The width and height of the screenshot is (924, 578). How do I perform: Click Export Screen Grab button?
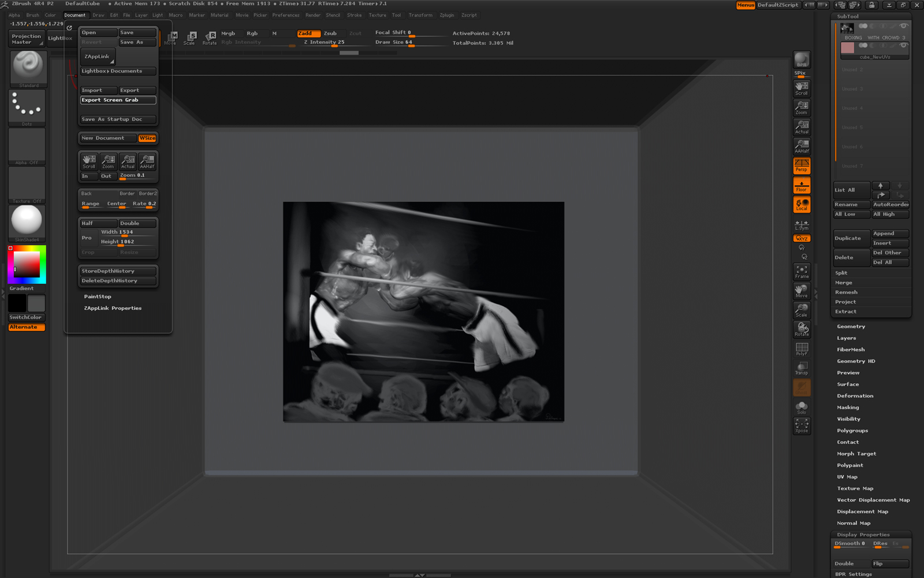pos(118,100)
